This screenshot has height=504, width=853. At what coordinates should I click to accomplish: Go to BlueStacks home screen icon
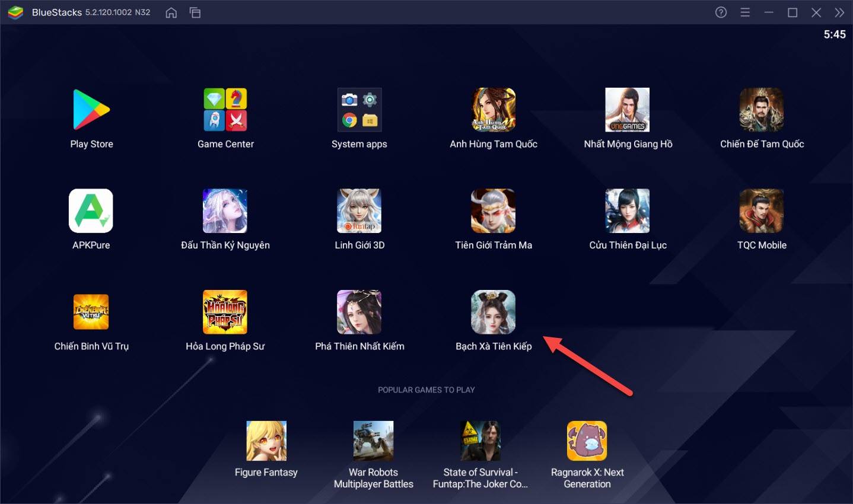[x=171, y=12]
